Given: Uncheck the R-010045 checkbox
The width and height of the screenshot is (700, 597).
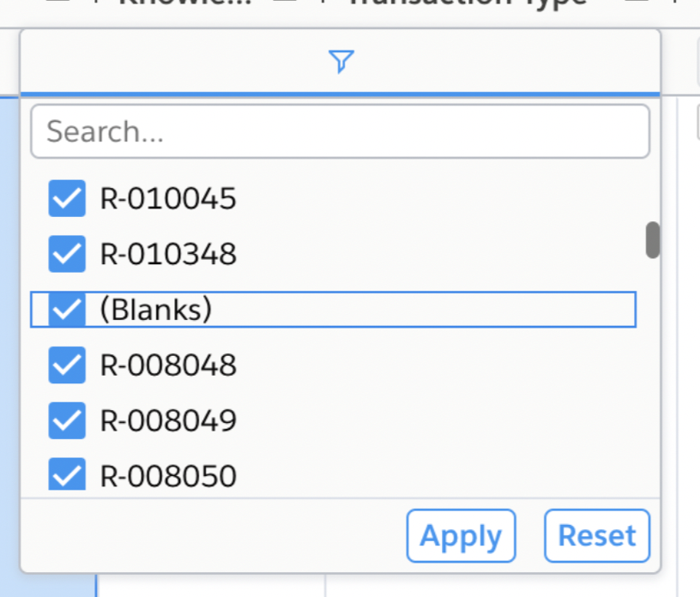Looking at the screenshot, I should (67, 199).
